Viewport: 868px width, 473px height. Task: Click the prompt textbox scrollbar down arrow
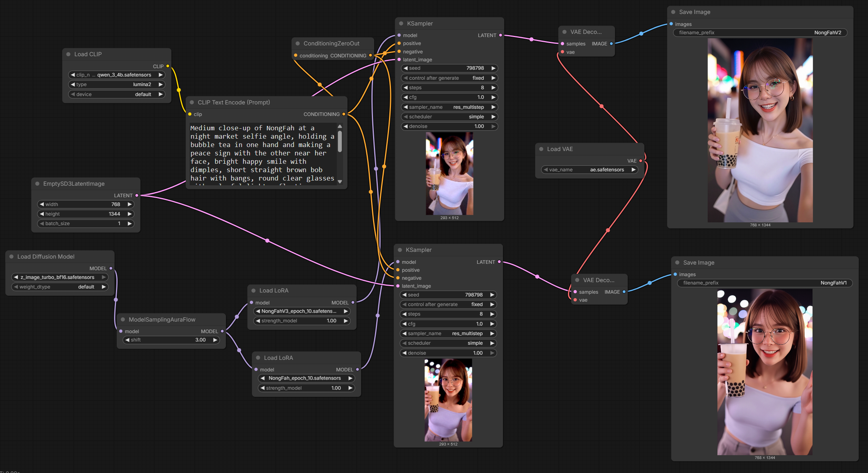pyautogui.click(x=340, y=181)
